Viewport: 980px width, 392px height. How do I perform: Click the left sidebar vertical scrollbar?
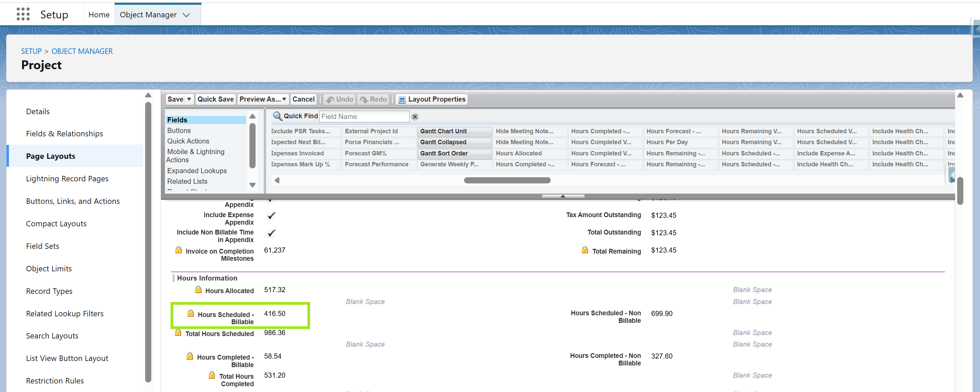[148, 242]
